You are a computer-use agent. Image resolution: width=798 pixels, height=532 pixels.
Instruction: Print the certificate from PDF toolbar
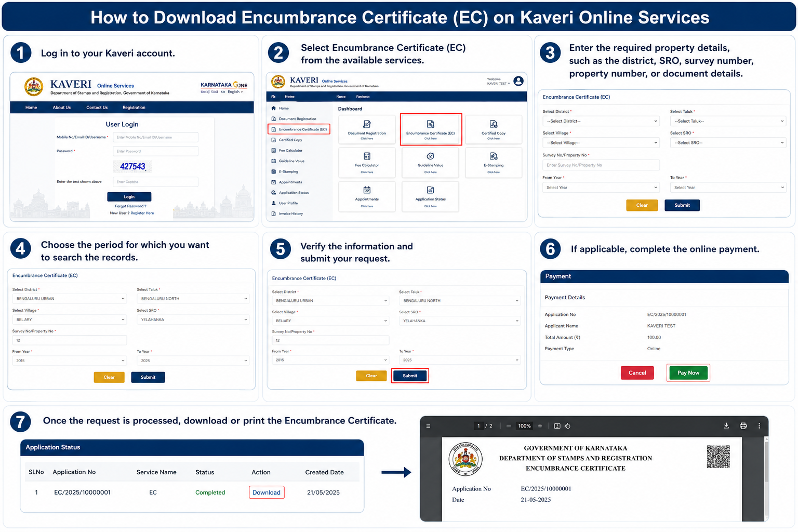[x=743, y=425]
